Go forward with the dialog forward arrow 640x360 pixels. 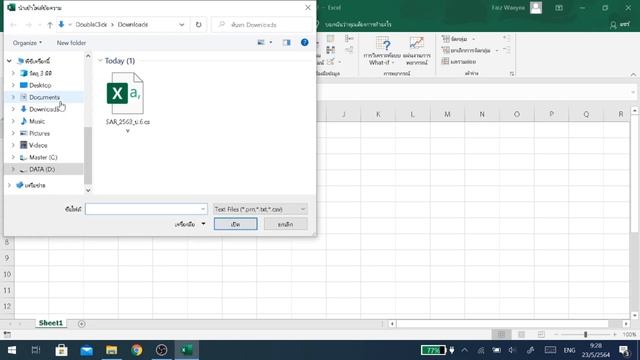click(x=28, y=25)
